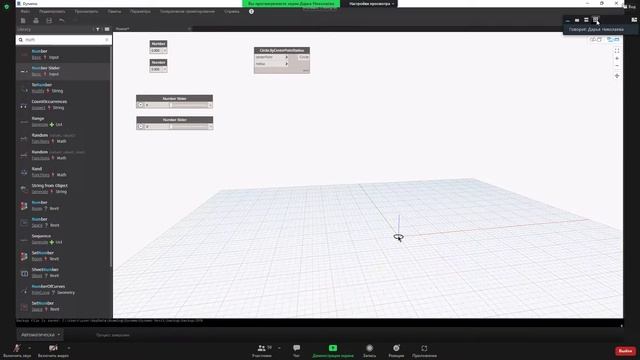This screenshot has width=640, height=360.
Task: Open the Просмотреть menu
Action: tap(86, 11)
